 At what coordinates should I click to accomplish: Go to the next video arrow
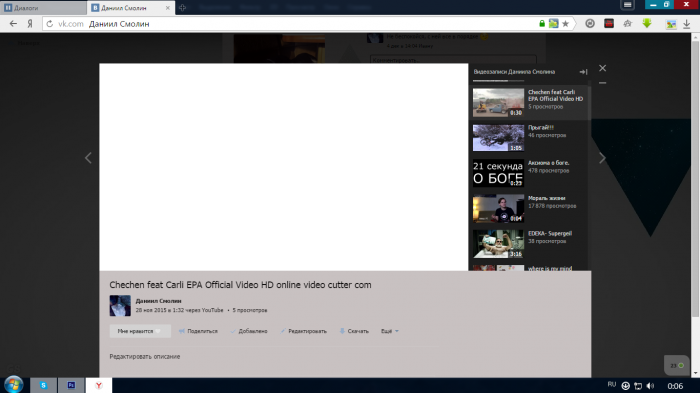pos(602,158)
